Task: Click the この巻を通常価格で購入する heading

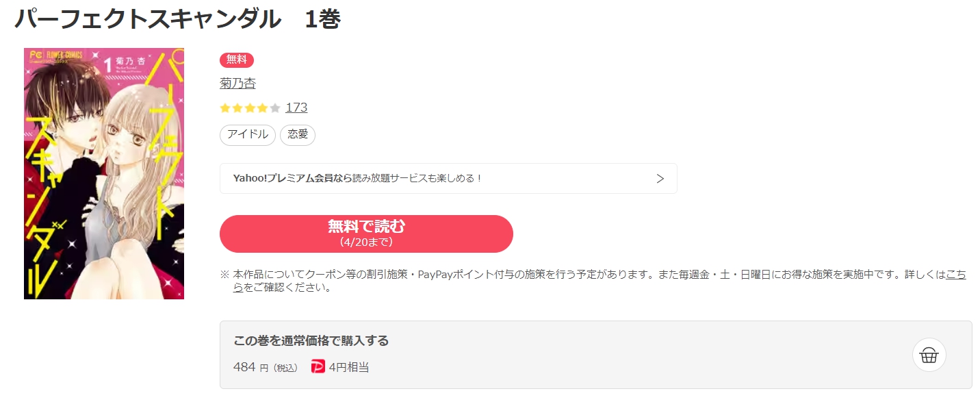Action: coord(311,340)
